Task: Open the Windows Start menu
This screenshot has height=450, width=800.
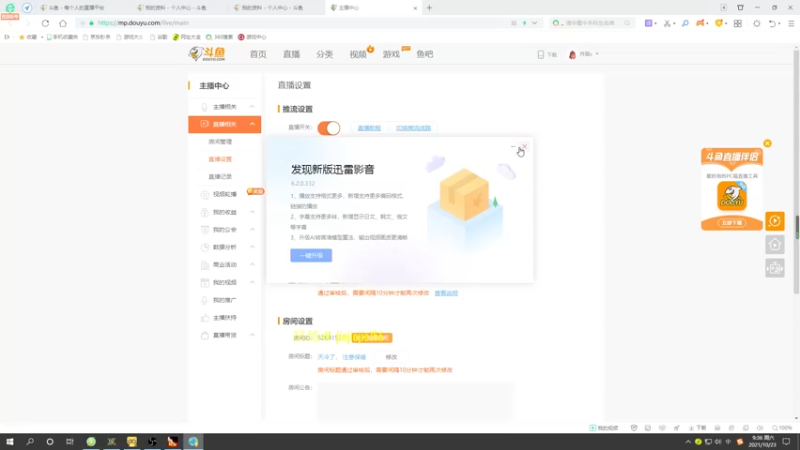Action: point(10,441)
